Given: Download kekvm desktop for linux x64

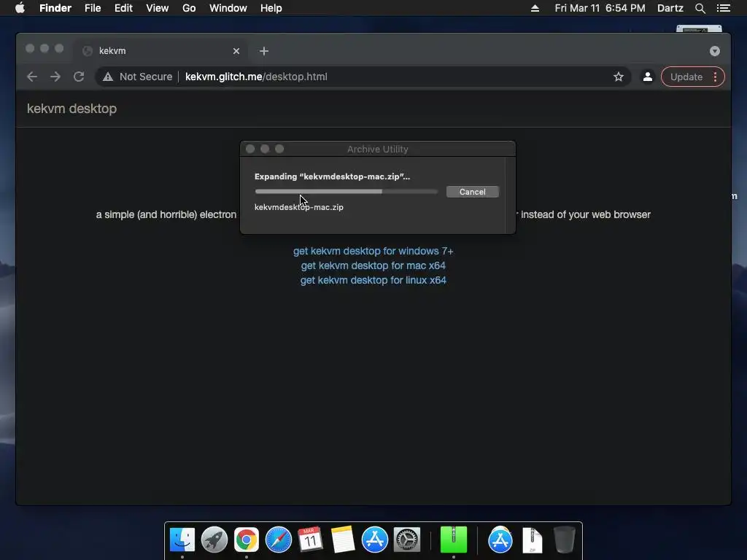Looking at the screenshot, I should [373, 280].
